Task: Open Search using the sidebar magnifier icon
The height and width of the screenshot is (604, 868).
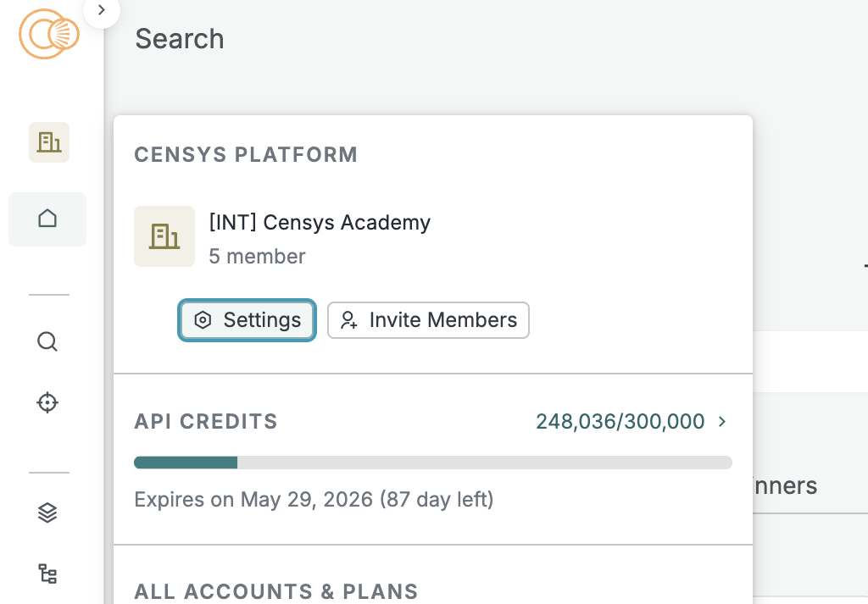Action: 47,342
